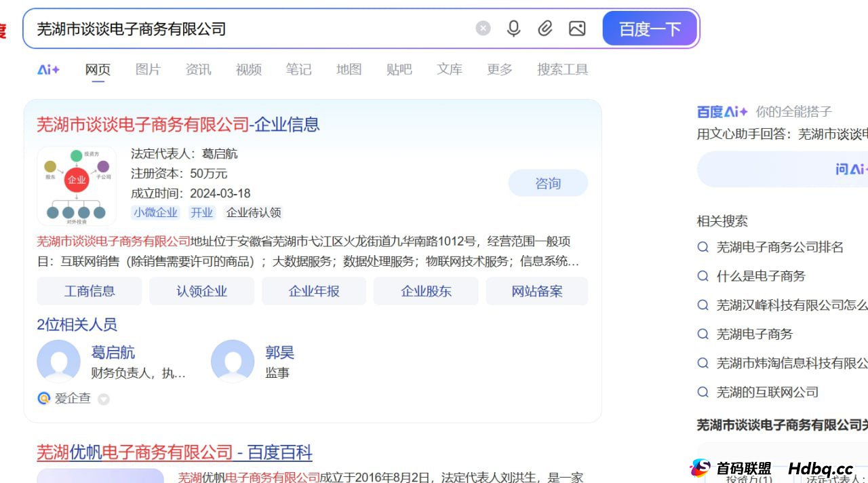Open 葛启航's profile avatar
868x483 pixels.
point(58,362)
